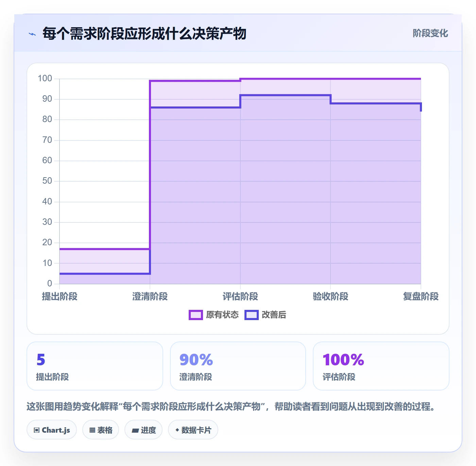This screenshot has height=466, width=476.
Task: Click the 复盘阶段 x-axis label
Action: tap(421, 297)
